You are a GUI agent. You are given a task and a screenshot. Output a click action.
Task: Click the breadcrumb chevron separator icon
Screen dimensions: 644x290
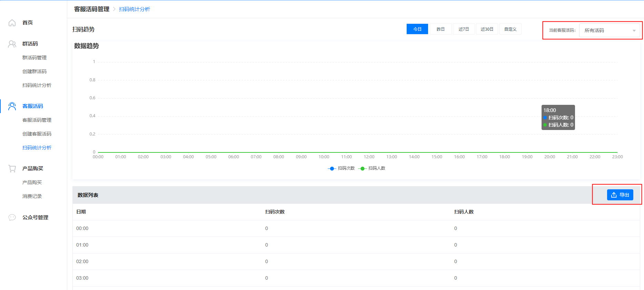(x=114, y=9)
